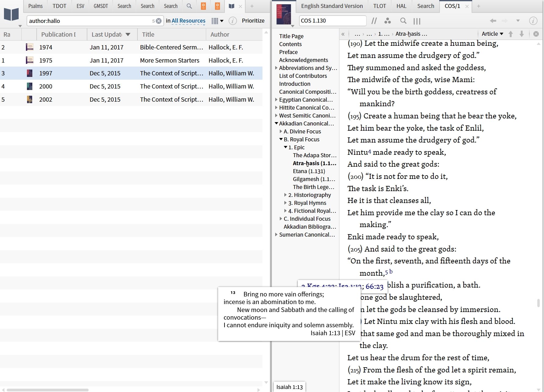Close the Library tab
The width and height of the screenshot is (544, 392).
tap(240, 6)
